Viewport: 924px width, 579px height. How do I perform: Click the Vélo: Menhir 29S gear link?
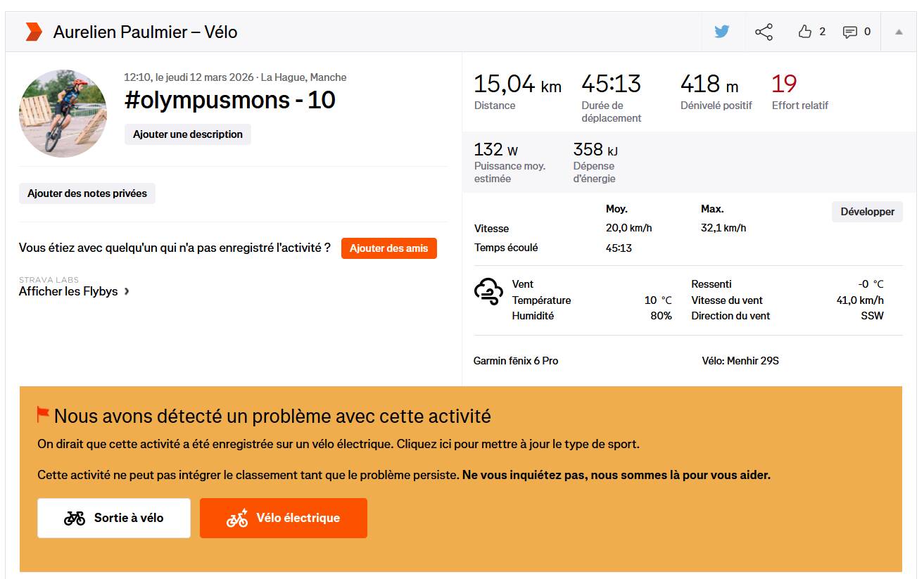click(x=740, y=361)
